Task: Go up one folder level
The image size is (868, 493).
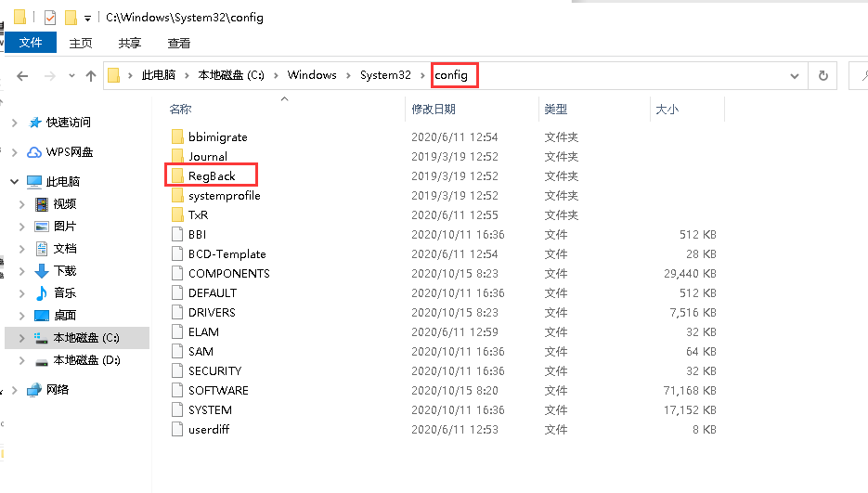Action: [x=91, y=76]
